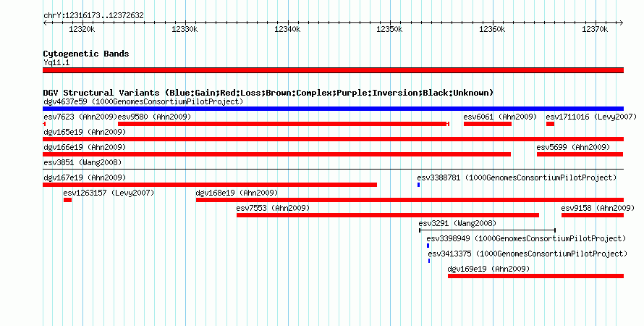Click the tiny blue esv3388781 gain marker
The height and width of the screenshot is (326, 644).
coord(418,185)
